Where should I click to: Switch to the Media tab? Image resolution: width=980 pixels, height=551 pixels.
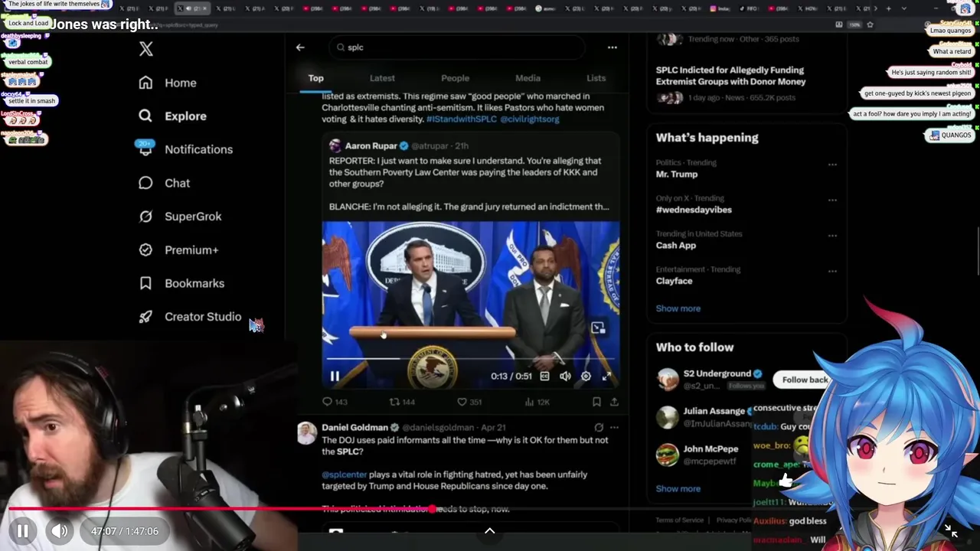(528, 78)
